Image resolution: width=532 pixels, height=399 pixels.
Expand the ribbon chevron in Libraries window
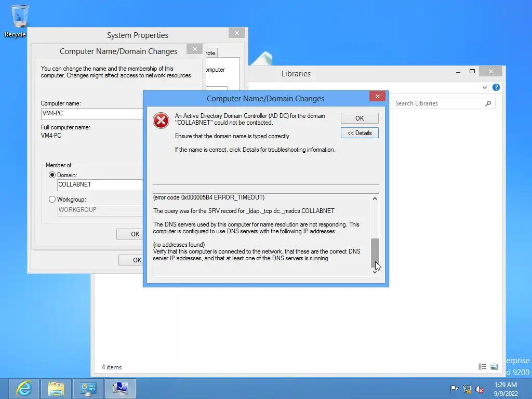pos(485,87)
